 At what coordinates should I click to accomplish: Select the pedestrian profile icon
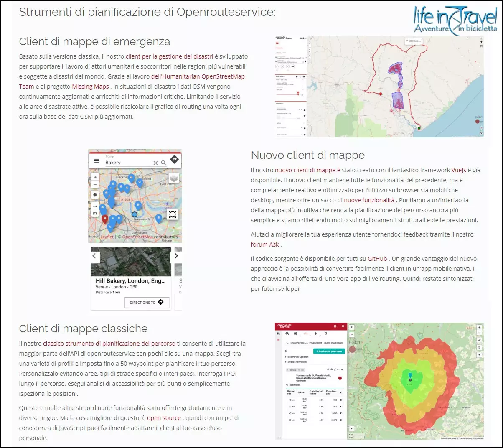316,333
